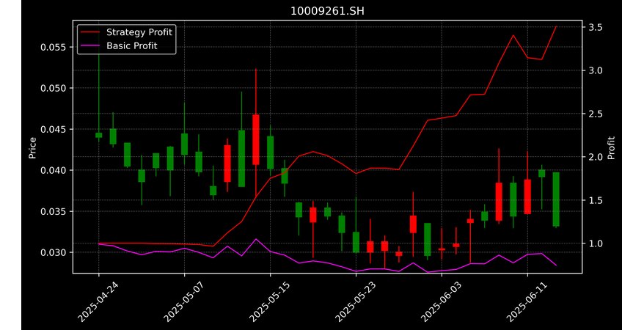
Task: Click the Profit axis label
Action: click(612, 148)
